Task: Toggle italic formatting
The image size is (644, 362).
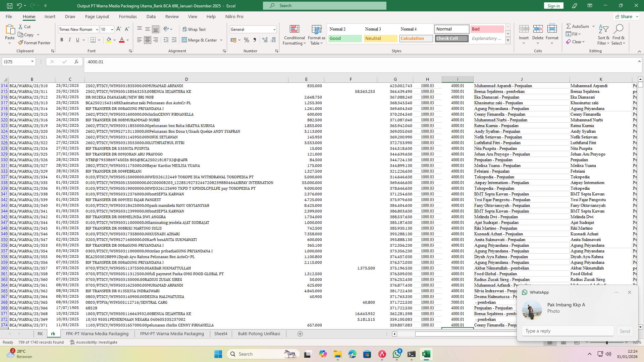Action: click(69, 40)
